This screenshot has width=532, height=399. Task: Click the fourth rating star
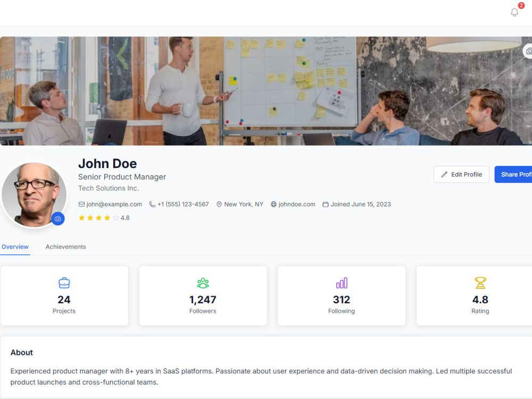(107, 218)
